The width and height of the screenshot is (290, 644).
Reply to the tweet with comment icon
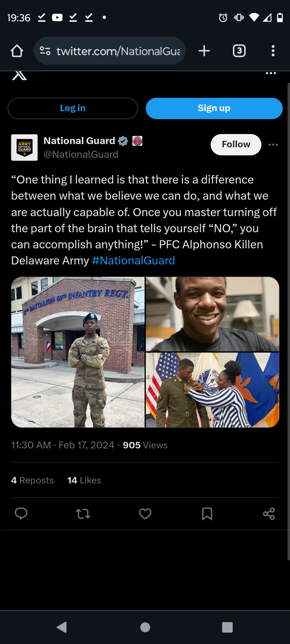[21, 514]
